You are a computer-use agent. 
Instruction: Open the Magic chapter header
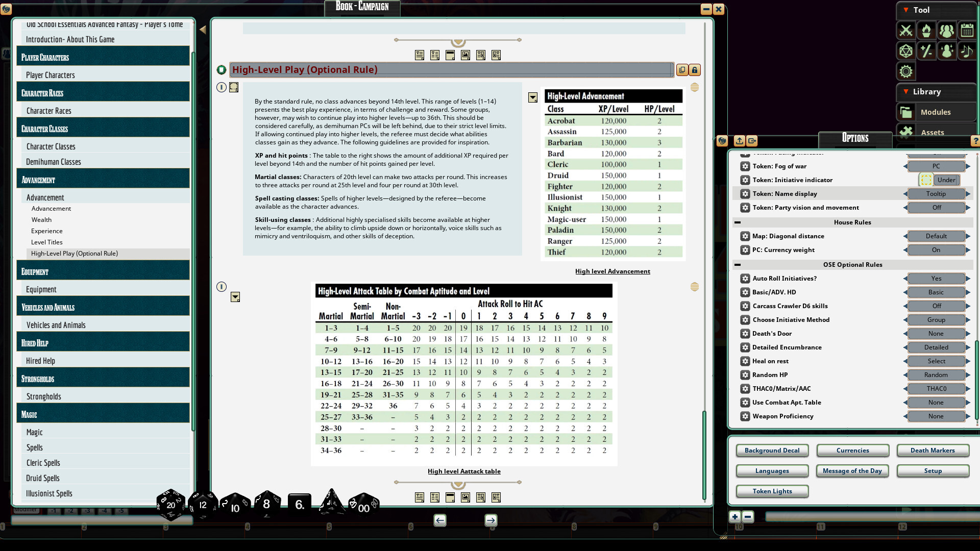pos(103,414)
